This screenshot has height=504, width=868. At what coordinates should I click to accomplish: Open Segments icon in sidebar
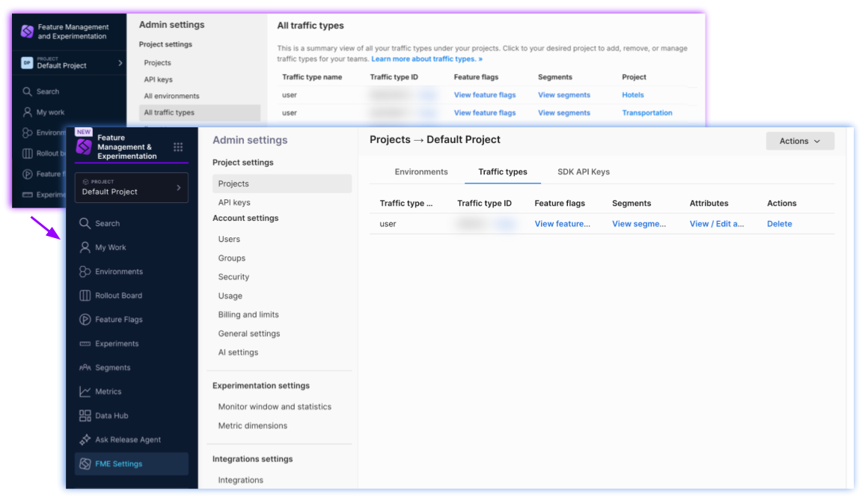85,368
